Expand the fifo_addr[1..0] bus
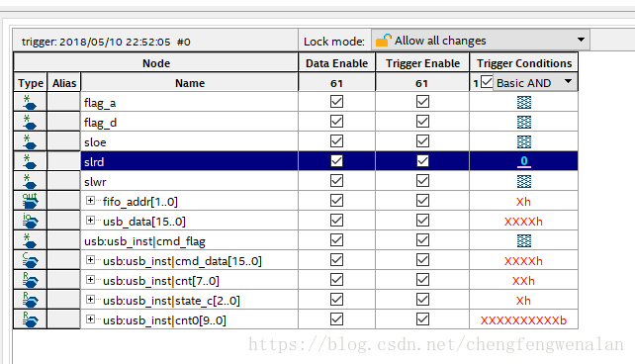635x364 pixels. 90,201
